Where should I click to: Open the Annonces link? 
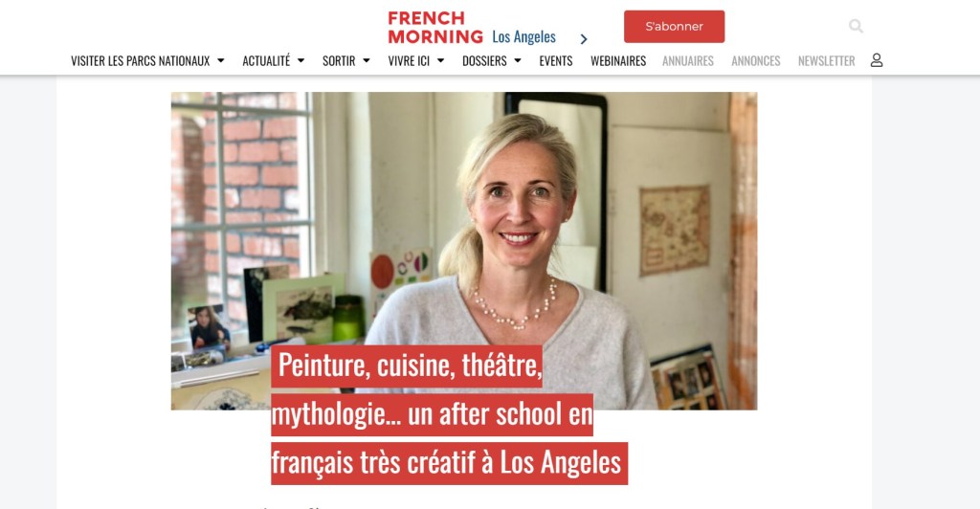[756, 60]
